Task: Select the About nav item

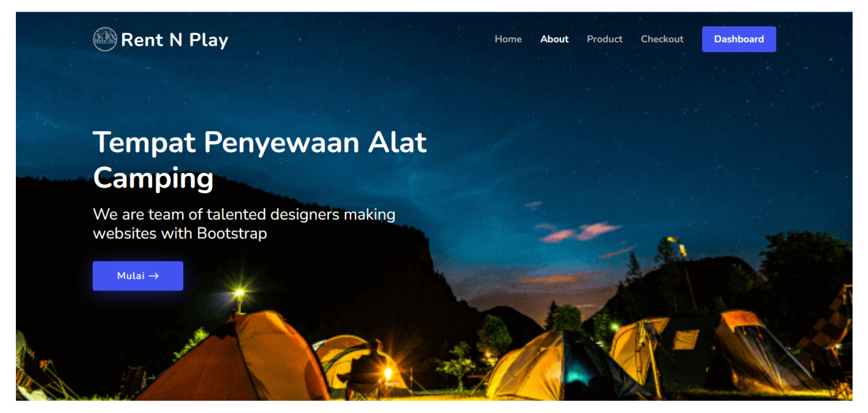Action: 554,39
